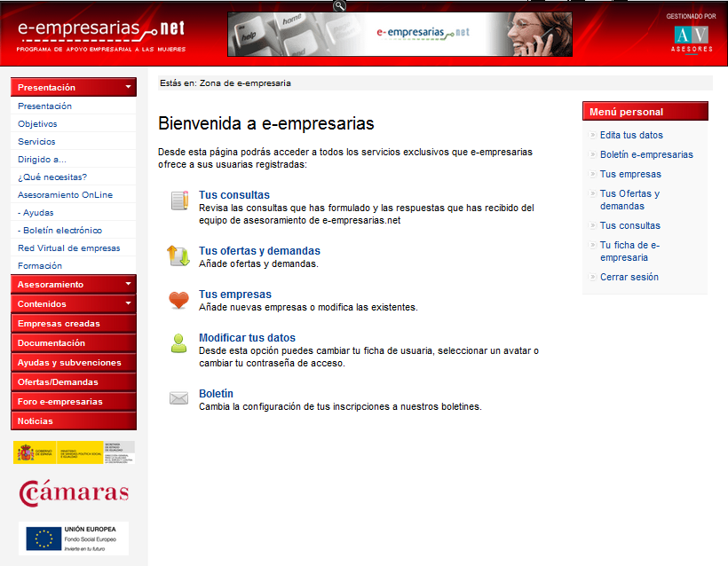Click the 'Bienvenida a e-empresarias' heading
Image resolution: width=728 pixels, height=566 pixels.
(x=266, y=124)
